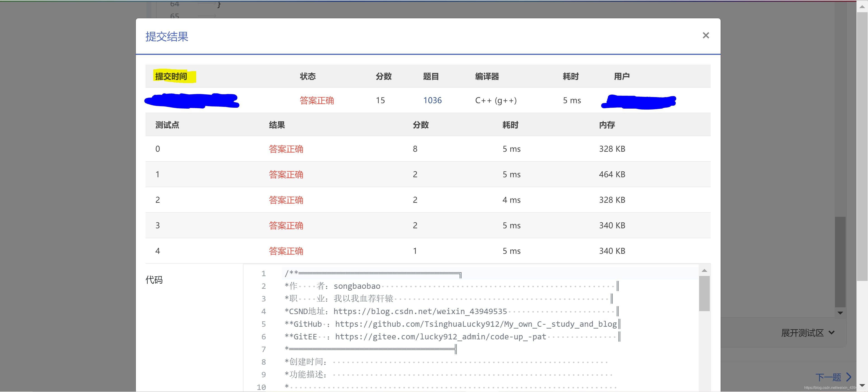868x392 pixels.
Task: Click 答案正确 result for test point 3
Action: tap(286, 225)
